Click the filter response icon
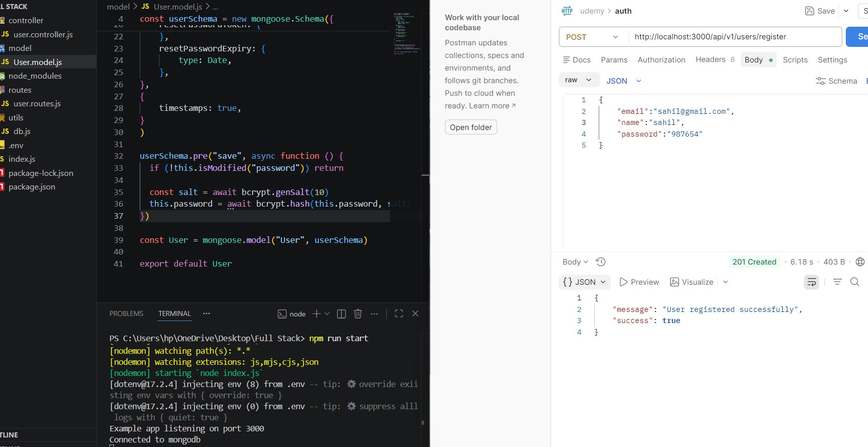868x447 pixels. pyautogui.click(x=837, y=282)
